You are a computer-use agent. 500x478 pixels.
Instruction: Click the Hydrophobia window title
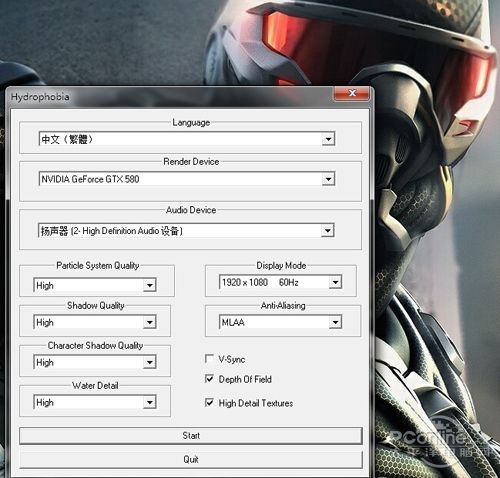click(x=40, y=97)
